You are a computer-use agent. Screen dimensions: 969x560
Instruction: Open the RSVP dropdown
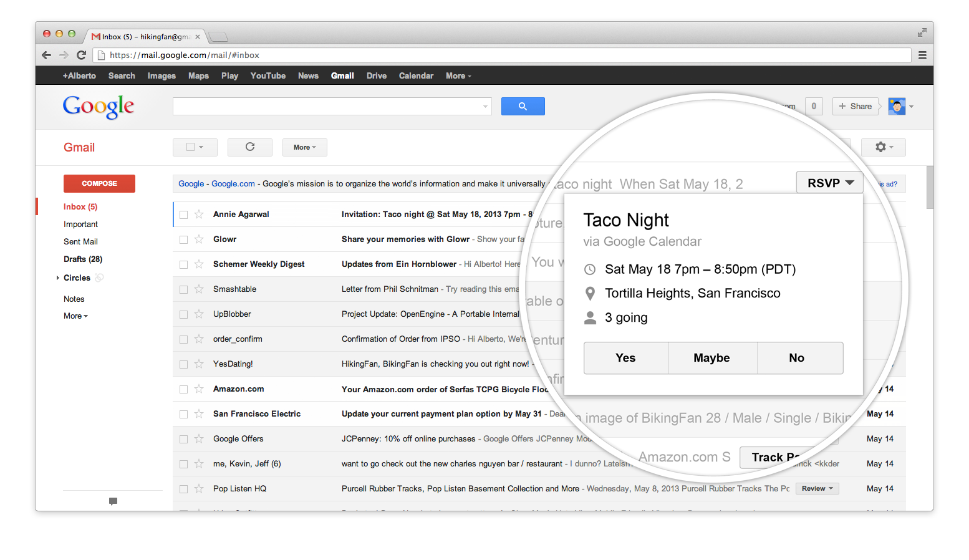coord(829,183)
